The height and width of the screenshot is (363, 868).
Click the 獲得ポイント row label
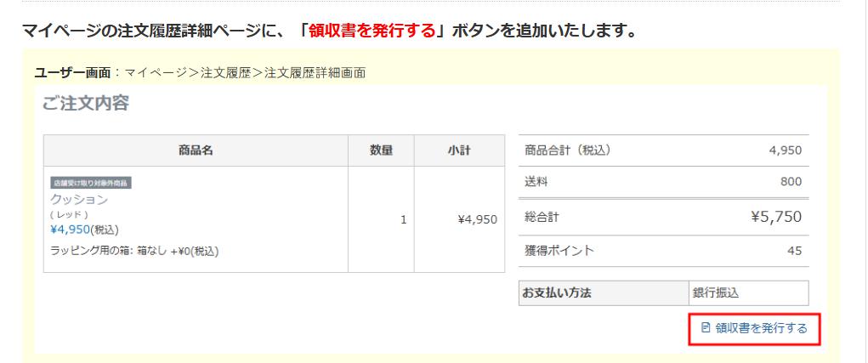pyautogui.click(x=559, y=251)
